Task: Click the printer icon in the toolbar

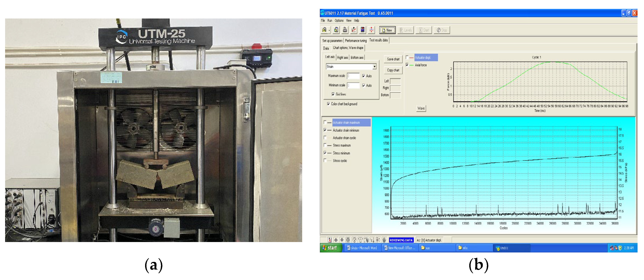Action: click(x=345, y=30)
